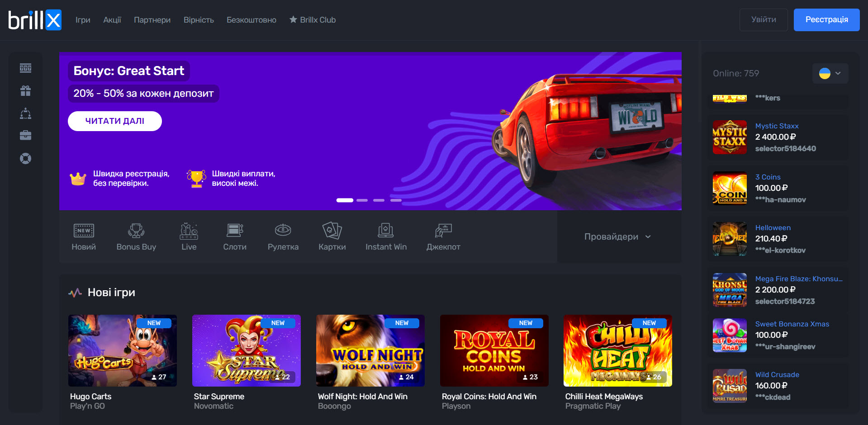
Task: Click ЧИТАТИ ДАЛІ on the bonus banner
Action: click(x=115, y=121)
